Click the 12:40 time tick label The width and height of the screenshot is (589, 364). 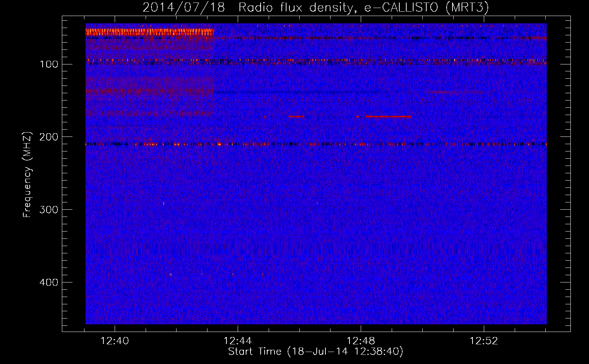115,341
